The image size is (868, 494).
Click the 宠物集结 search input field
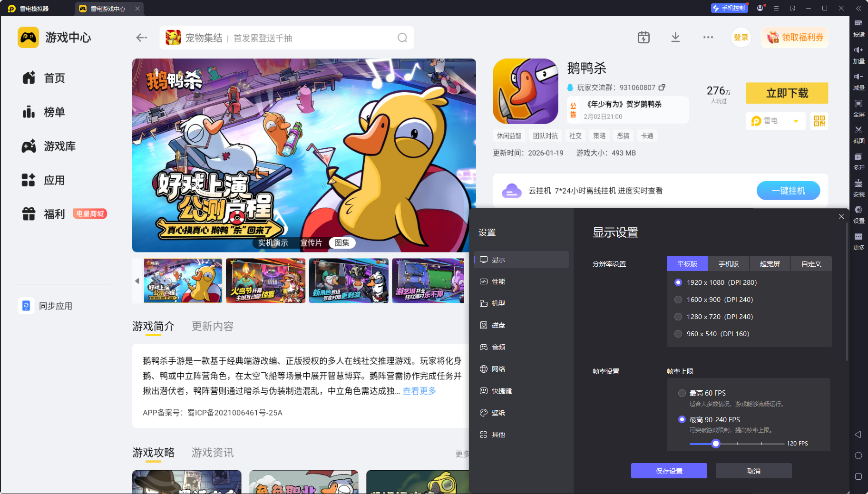287,38
